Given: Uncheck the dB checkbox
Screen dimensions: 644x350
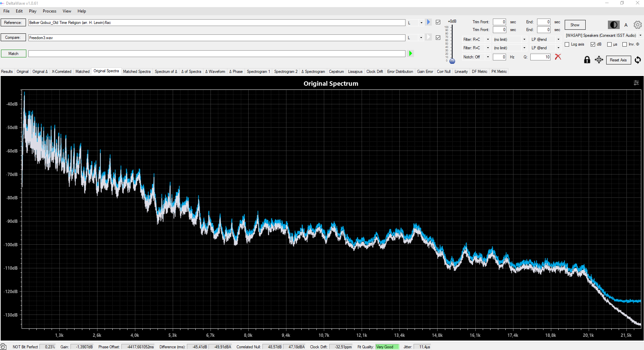Looking at the screenshot, I should tap(593, 44).
